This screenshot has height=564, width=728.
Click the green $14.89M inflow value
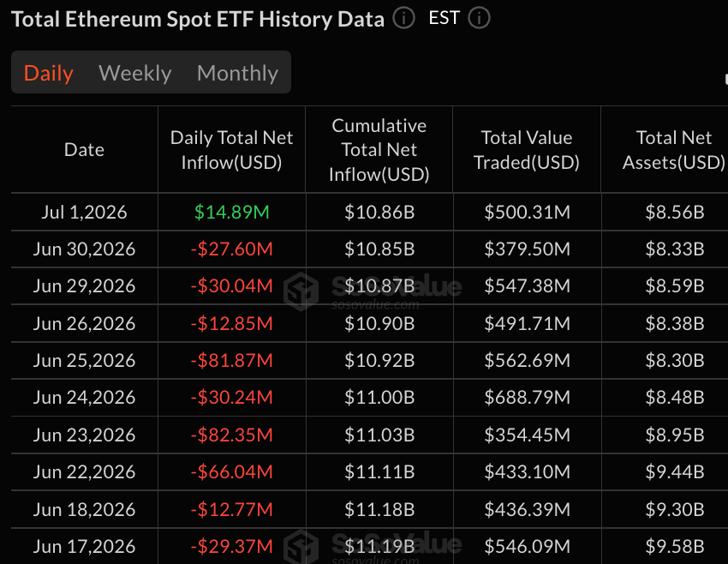click(x=232, y=213)
